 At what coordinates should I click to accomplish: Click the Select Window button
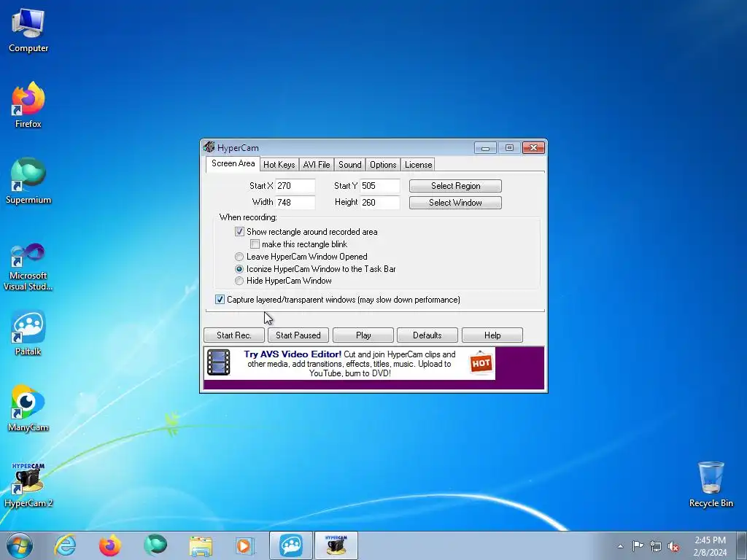click(x=455, y=203)
